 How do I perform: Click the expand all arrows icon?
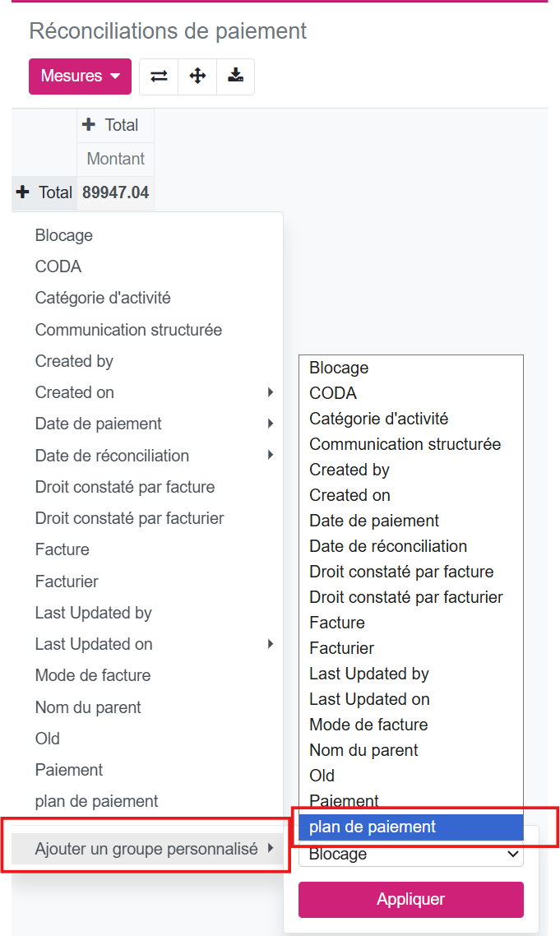point(197,76)
